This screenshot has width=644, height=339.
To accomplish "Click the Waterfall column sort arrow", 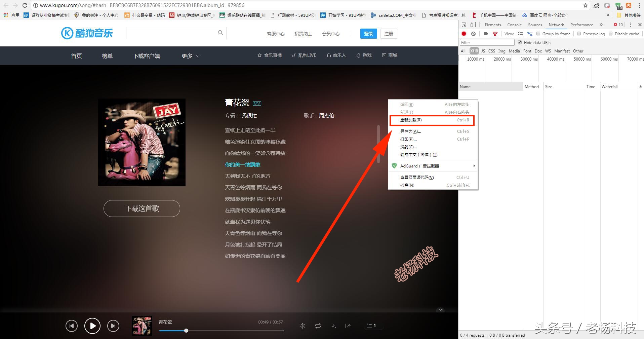I will pyautogui.click(x=640, y=87).
